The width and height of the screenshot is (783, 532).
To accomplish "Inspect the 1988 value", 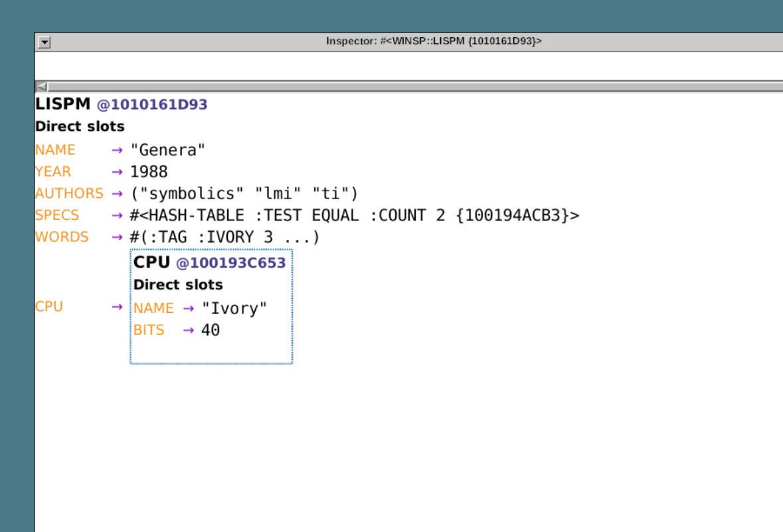I will tap(149, 171).
